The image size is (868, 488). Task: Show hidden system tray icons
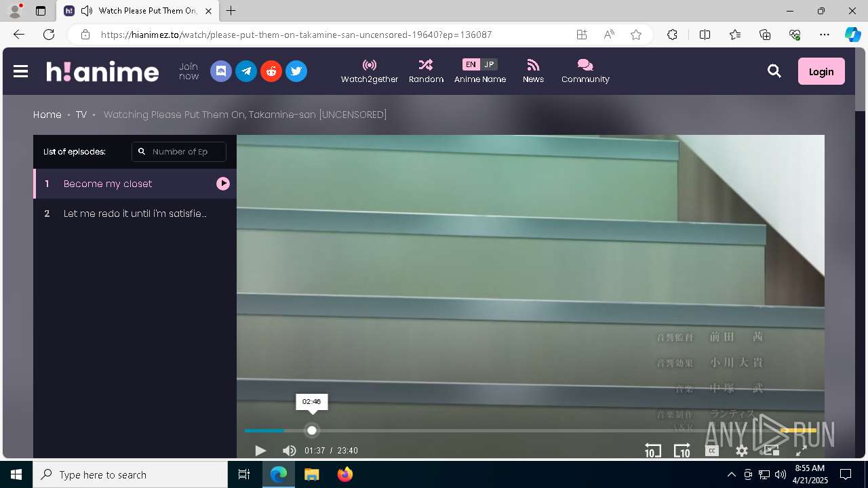pos(731,474)
